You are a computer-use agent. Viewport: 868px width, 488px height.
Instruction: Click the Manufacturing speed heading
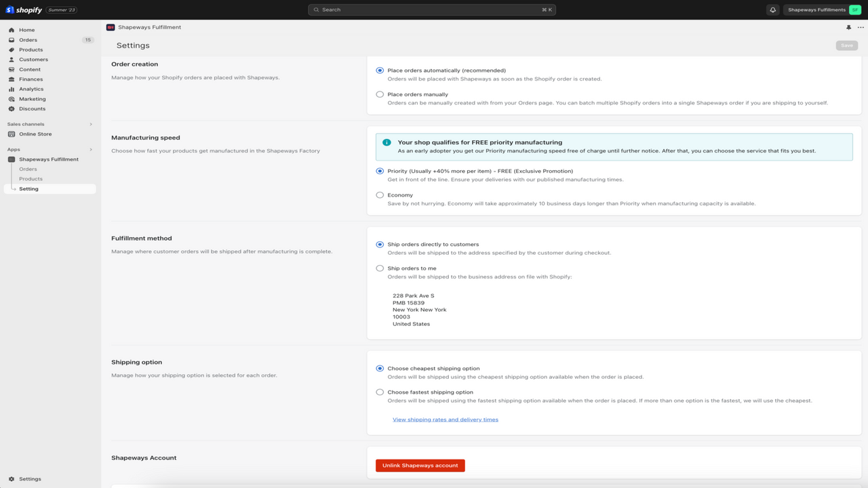click(x=146, y=138)
